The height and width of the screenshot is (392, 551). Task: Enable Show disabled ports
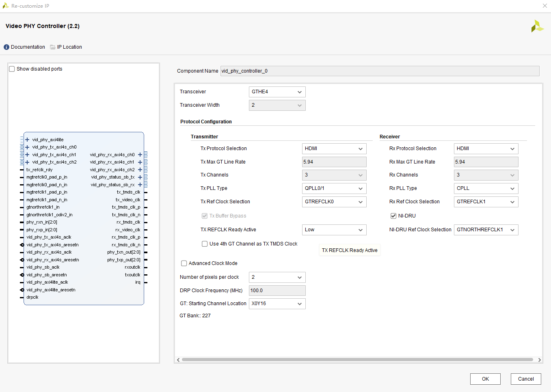tap(12, 69)
